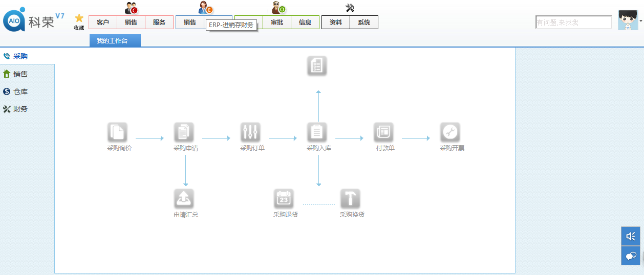This screenshot has width=644, height=275.
Task: Open the 采购换货 workflow icon
Action: pyautogui.click(x=350, y=199)
